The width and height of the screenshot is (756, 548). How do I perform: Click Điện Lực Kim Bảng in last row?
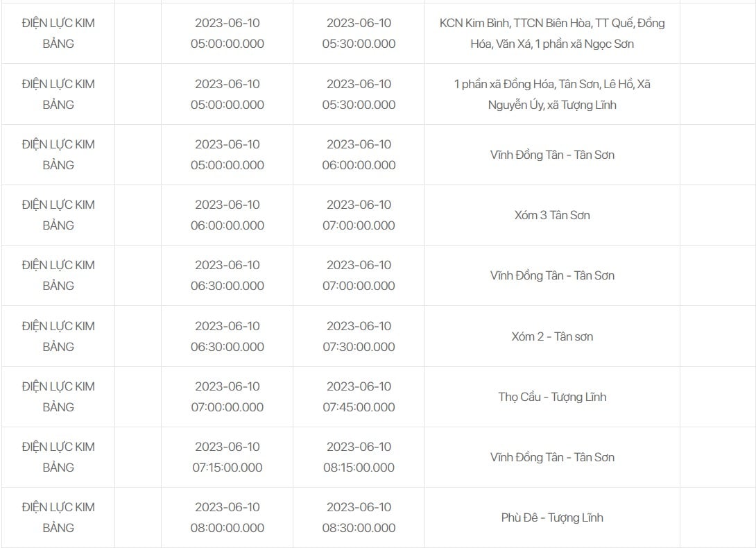coord(58,517)
